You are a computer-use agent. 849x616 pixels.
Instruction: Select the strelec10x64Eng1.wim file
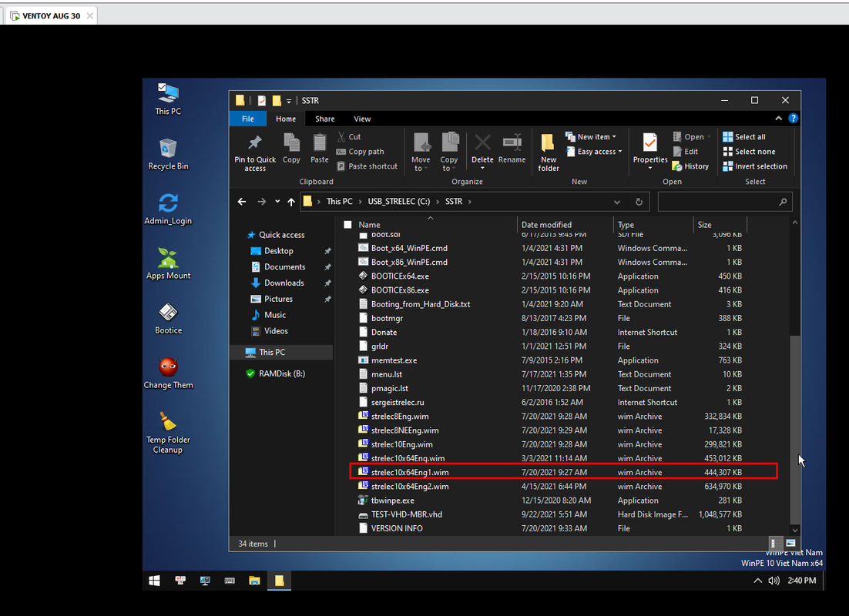(564, 472)
